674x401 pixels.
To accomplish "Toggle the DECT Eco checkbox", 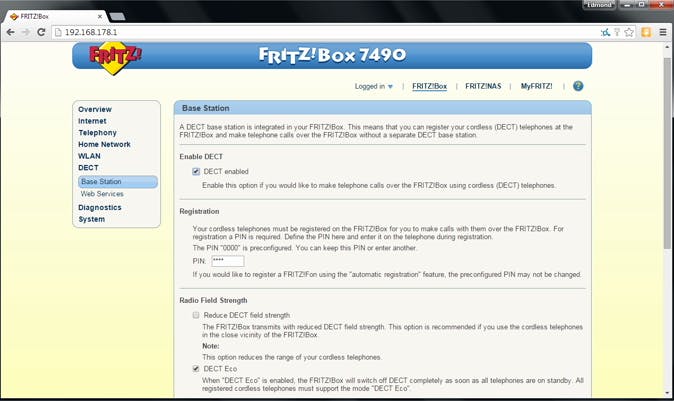I will [196, 369].
